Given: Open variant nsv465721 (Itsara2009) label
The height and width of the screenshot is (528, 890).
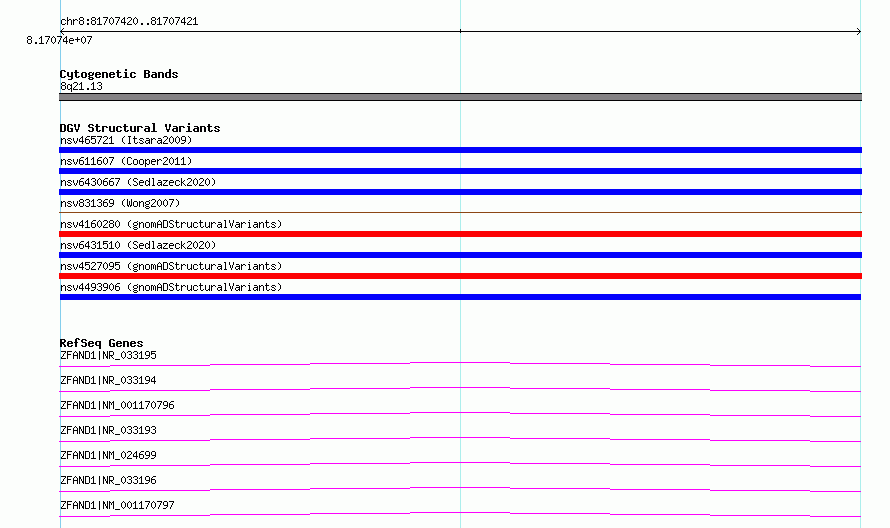Looking at the screenshot, I should [x=126, y=140].
